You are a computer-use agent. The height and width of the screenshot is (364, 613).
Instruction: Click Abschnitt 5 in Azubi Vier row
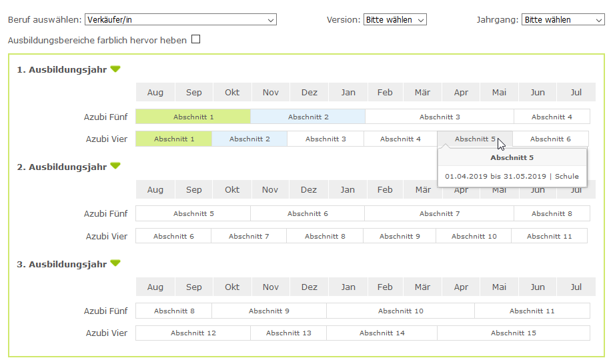click(474, 139)
